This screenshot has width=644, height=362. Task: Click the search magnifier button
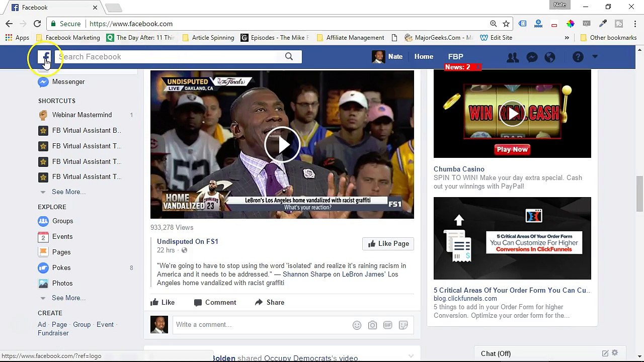[x=289, y=57]
